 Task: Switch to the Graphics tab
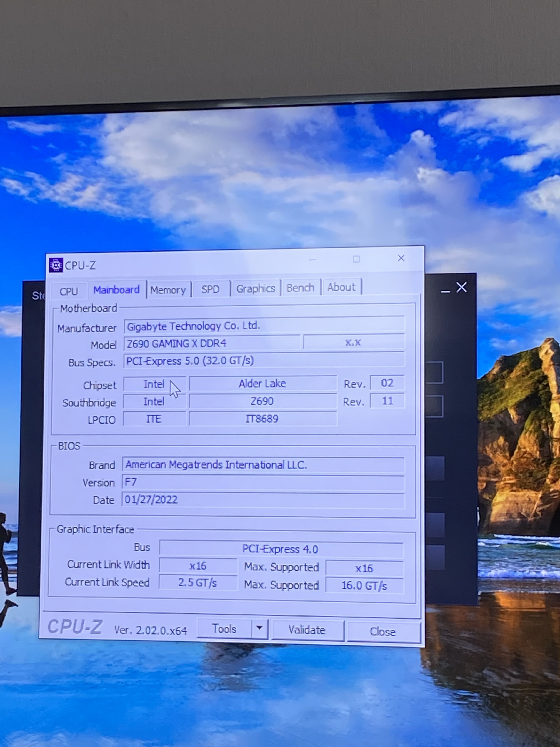[256, 288]
